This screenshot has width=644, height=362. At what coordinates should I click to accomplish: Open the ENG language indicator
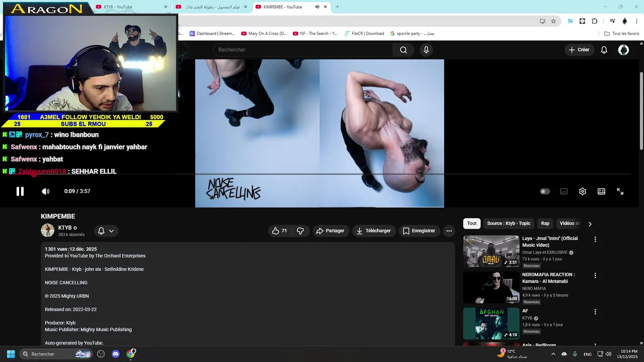[587, 354]
